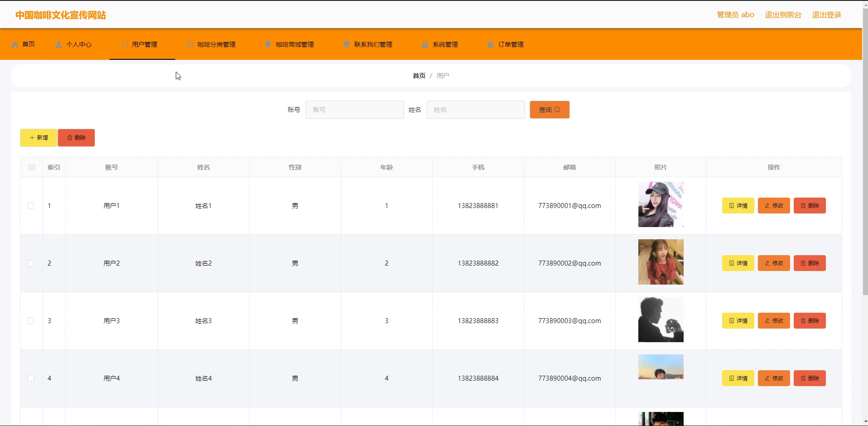Click the 性别 column header
Screen dimensions: 868x426
coord(295,167)
